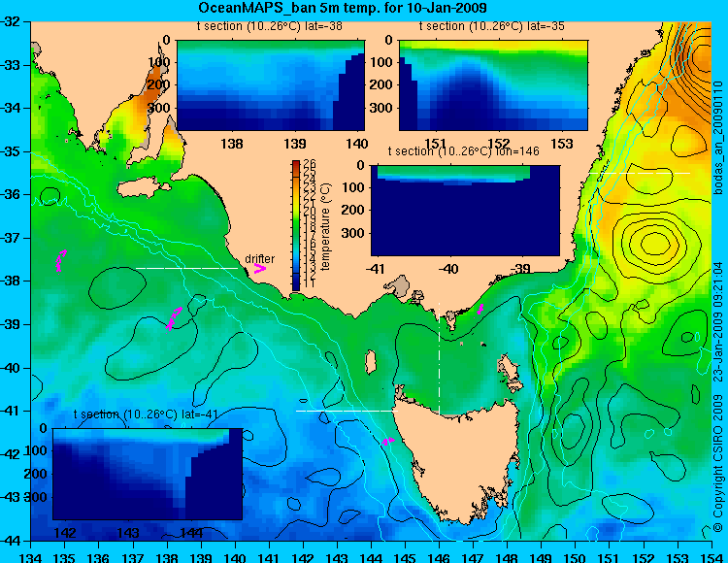Click the '-32' latitude axis label

click(x=11, y=21)
